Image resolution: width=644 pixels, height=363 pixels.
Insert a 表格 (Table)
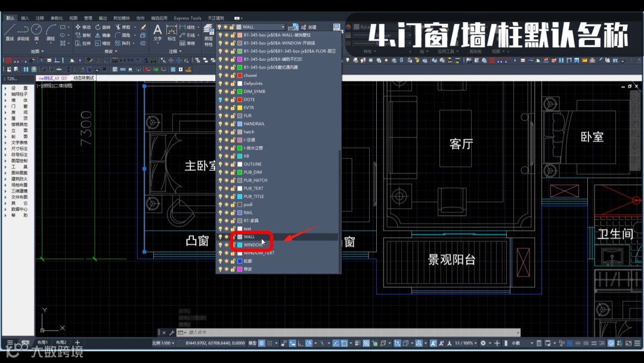tap(187, 43)
